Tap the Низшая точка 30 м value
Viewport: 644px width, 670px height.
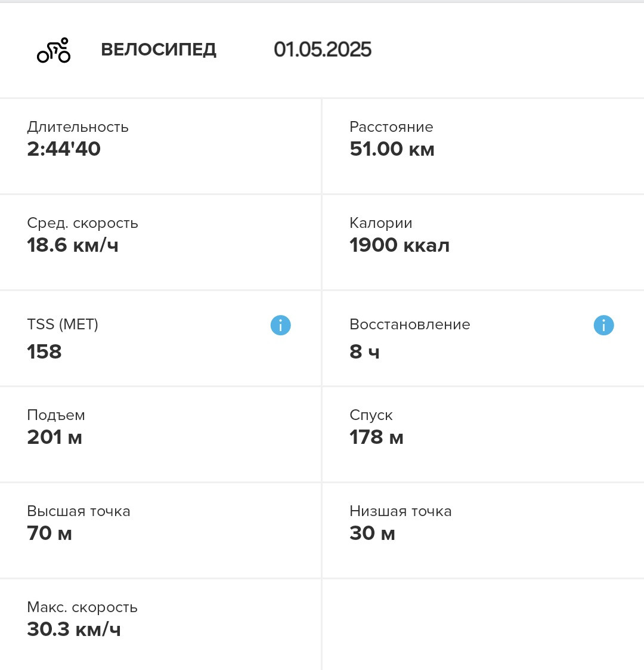pyautogui.click(x=373, y=533)
